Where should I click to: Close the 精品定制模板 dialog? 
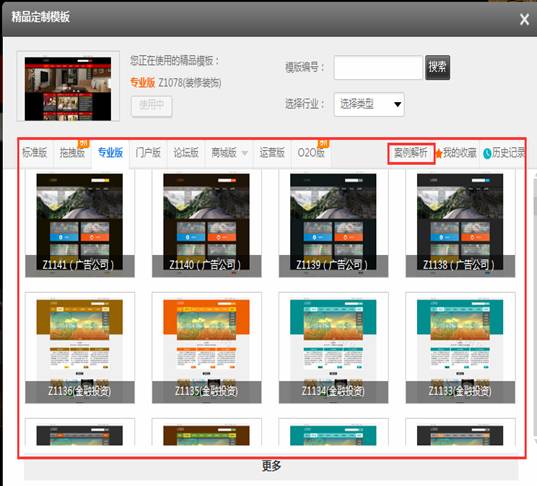click(524, 20)
